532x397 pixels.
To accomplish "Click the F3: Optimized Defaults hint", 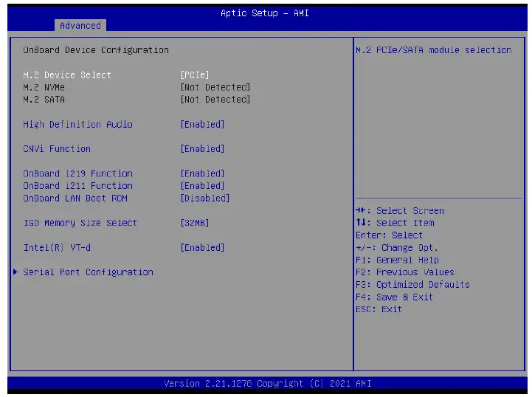I will (412, 285).
